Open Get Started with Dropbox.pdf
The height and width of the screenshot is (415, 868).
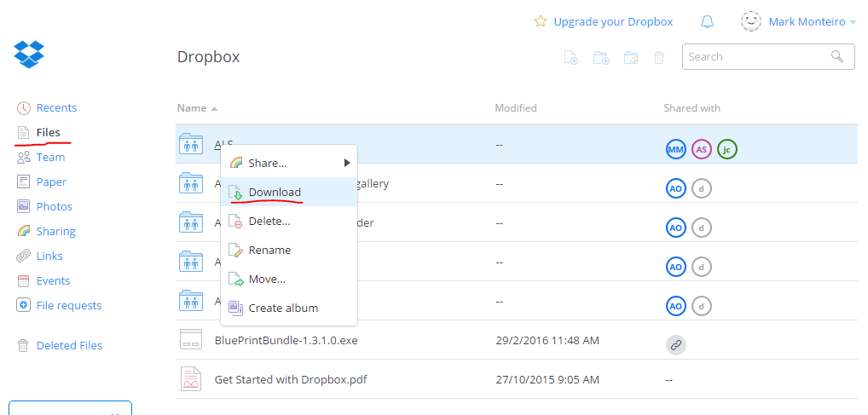tap(291, 379)
